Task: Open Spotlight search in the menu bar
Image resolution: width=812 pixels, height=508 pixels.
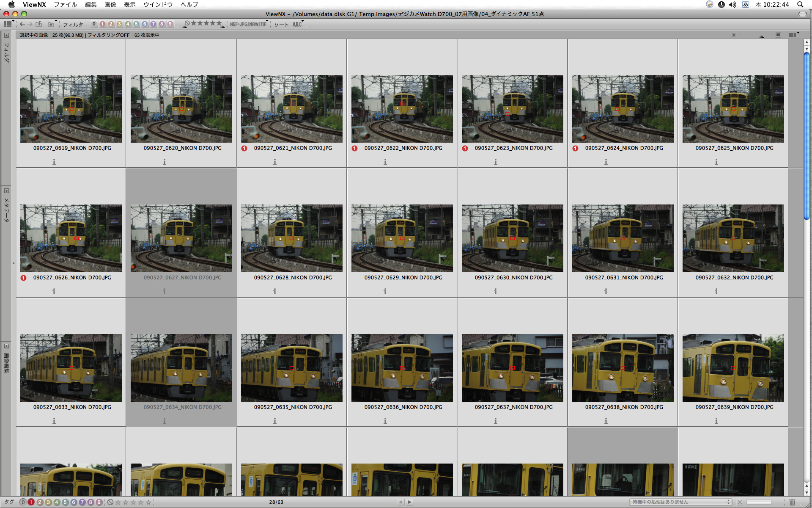Action: (x=800, y=4)
